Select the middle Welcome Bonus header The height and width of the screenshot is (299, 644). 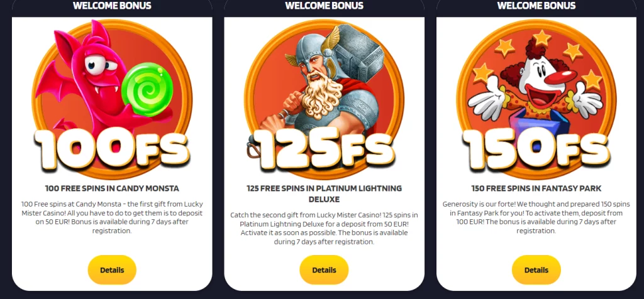[x=324, y=5]
